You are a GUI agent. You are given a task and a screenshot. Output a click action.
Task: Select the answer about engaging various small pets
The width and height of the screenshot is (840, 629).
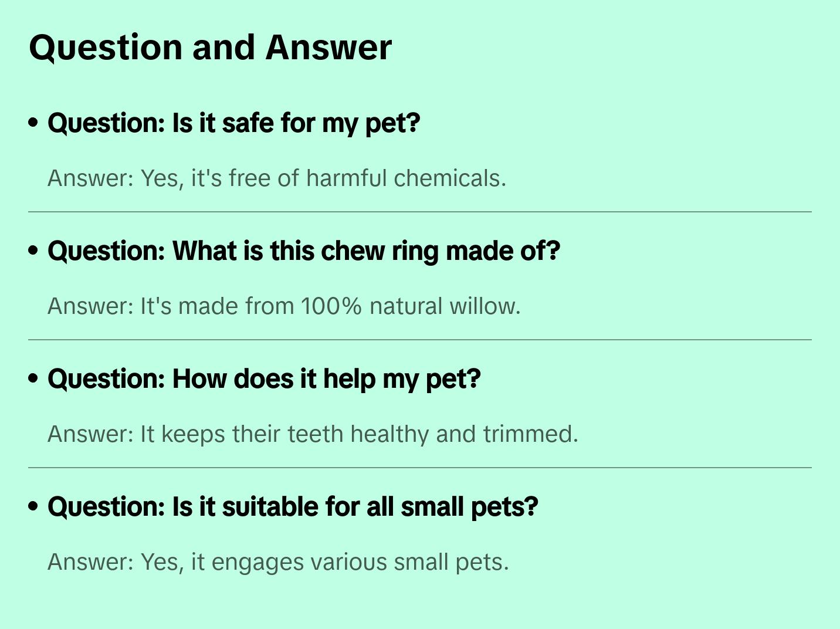click(278, 562)
